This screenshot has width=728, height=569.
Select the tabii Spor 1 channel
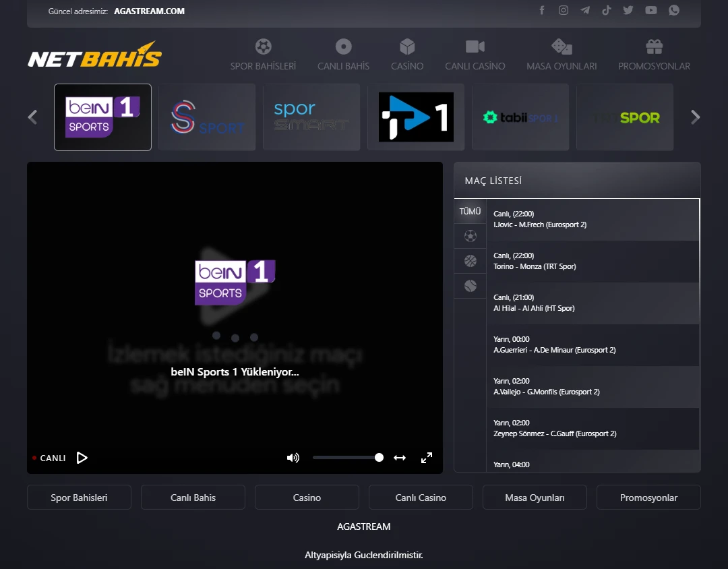[520, 117]
